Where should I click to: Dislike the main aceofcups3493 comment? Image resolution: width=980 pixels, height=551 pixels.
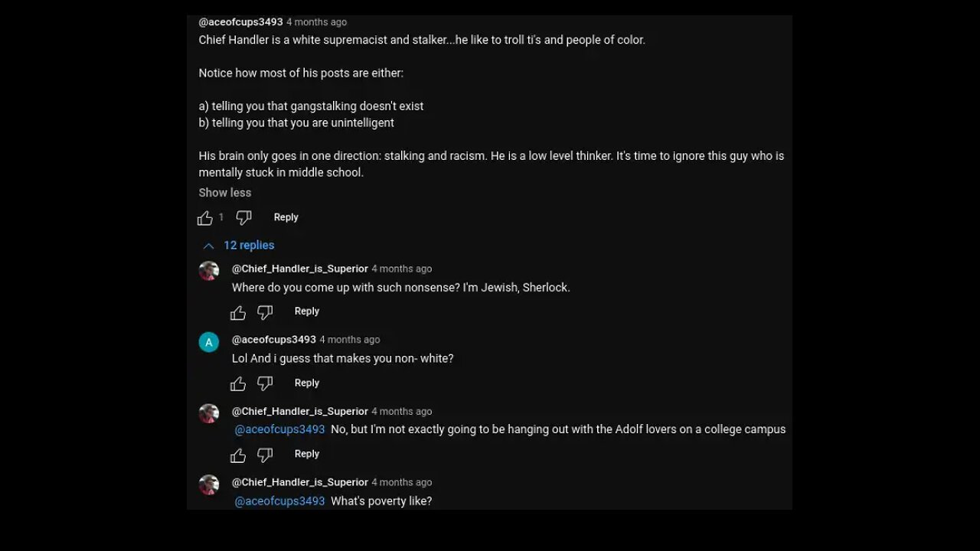pyautogui.click(x=243, y=218)
